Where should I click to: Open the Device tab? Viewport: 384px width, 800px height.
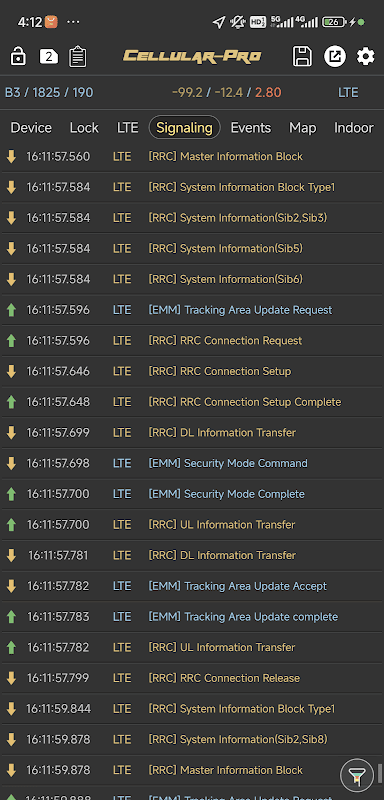pos(31,128)
